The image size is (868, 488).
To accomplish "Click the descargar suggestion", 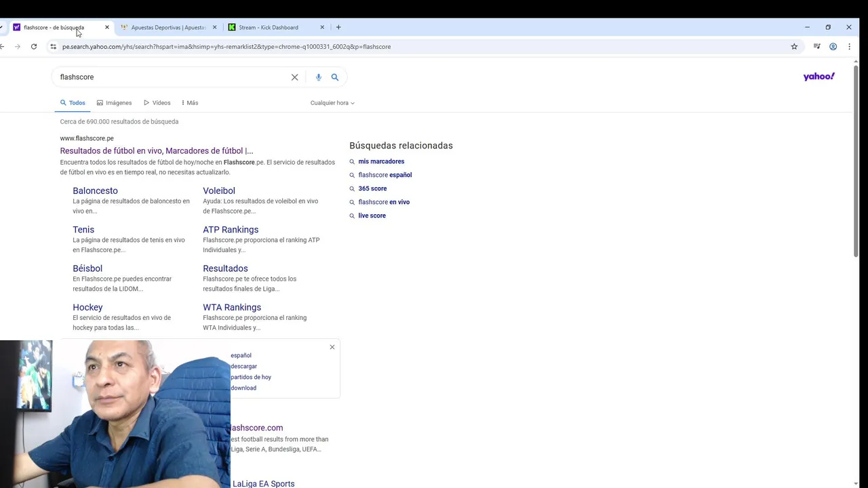I will 243,366.
